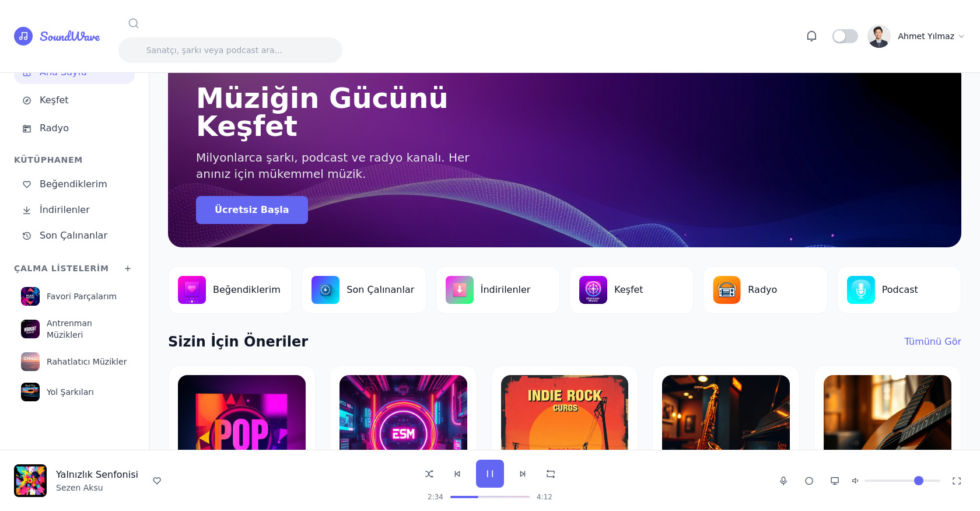Click the SoundWave logo icon
The height and width of the screenshot is (511, 980).
23,36
